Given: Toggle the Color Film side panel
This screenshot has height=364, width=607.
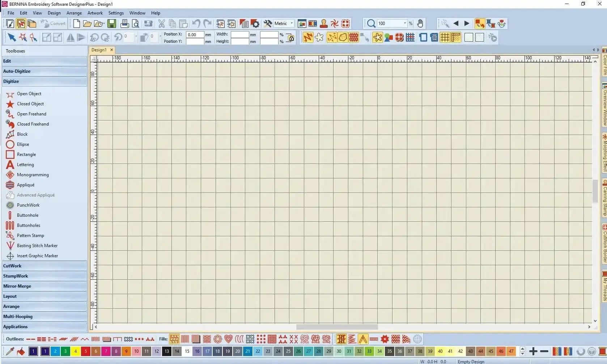Looking at the screenshot, I should tap(604, 62).
